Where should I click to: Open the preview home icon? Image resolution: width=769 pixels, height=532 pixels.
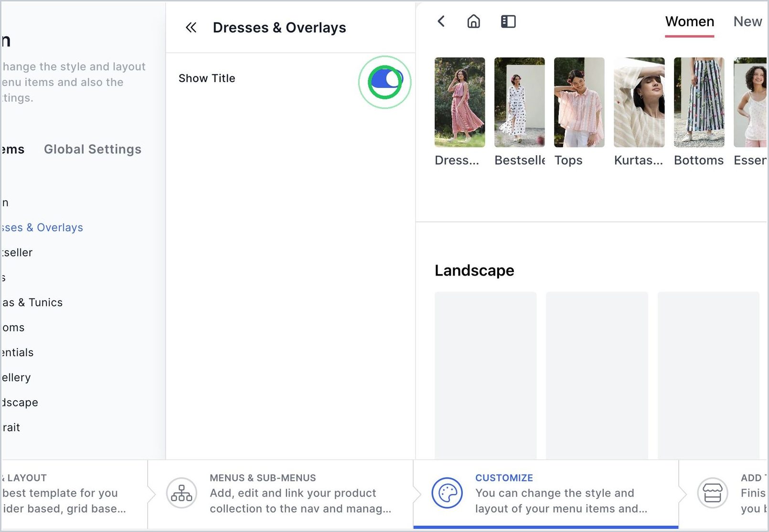click(x=473, y=21)
